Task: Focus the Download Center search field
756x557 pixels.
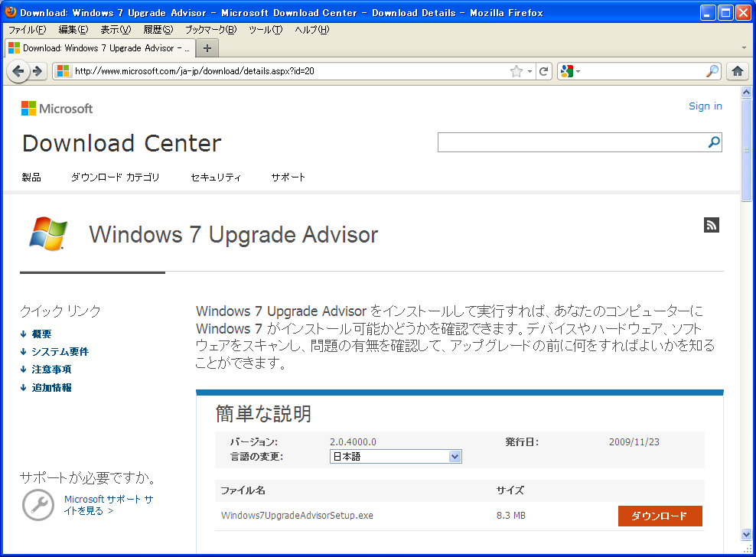Action: 572,142
